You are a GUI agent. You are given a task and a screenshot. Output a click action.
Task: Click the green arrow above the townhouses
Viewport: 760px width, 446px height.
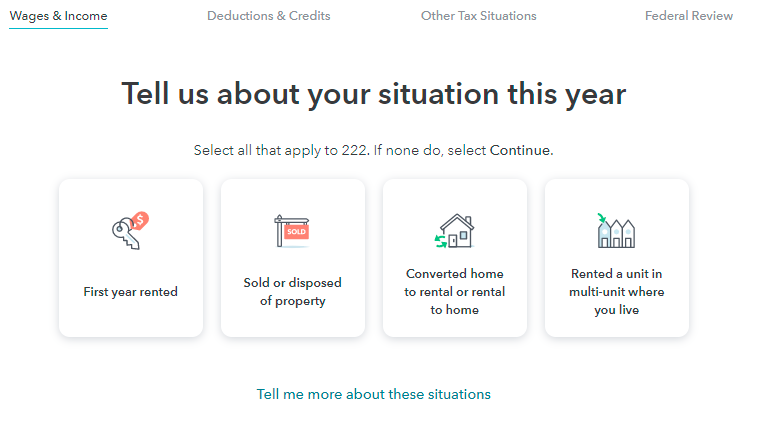click(602, 219)
